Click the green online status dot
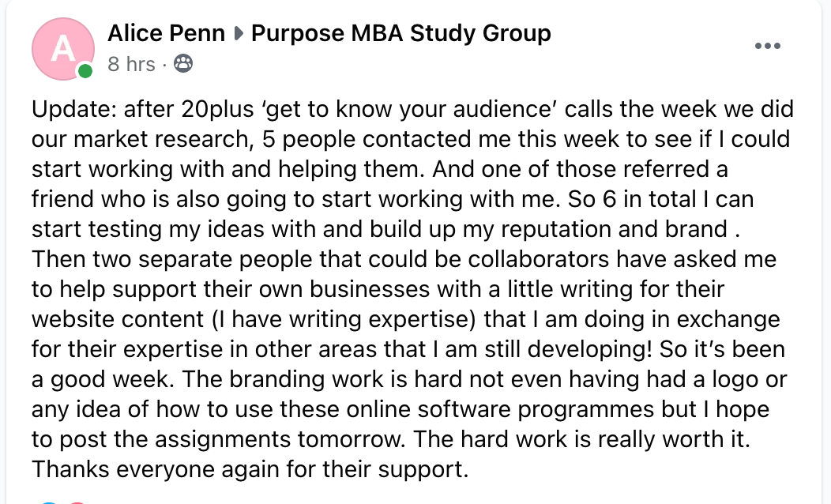Image resolution: width=831 pixels, height=504 pixels. (x=85, y=71)
